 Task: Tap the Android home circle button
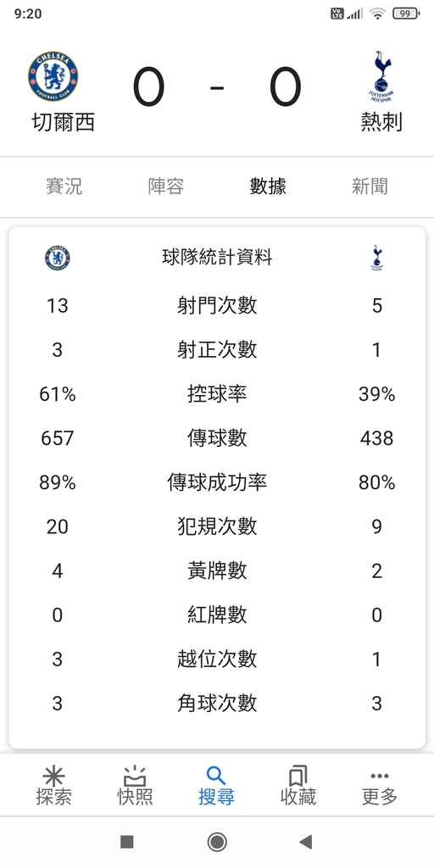217,842
